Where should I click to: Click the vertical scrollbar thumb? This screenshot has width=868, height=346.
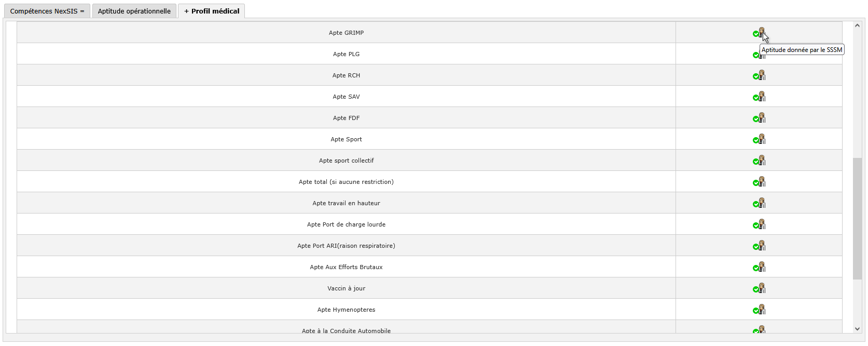[857, 219]
